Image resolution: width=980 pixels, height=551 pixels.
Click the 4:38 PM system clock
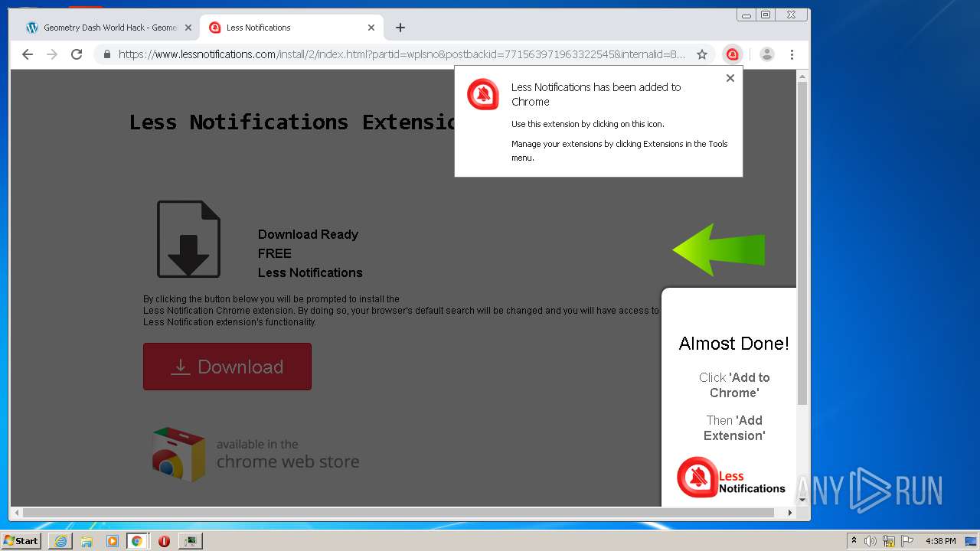coord(940,541)
